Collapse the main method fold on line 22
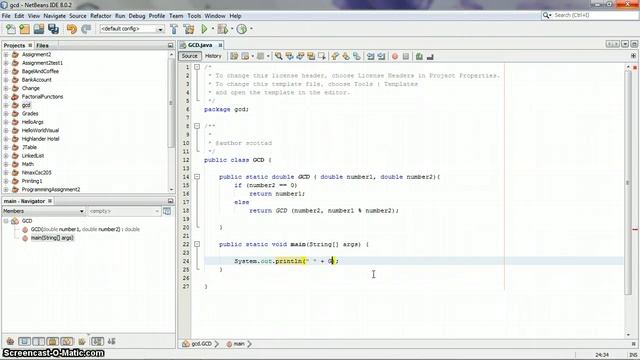Viewport: 640px width, 360px height. point(197,244)
